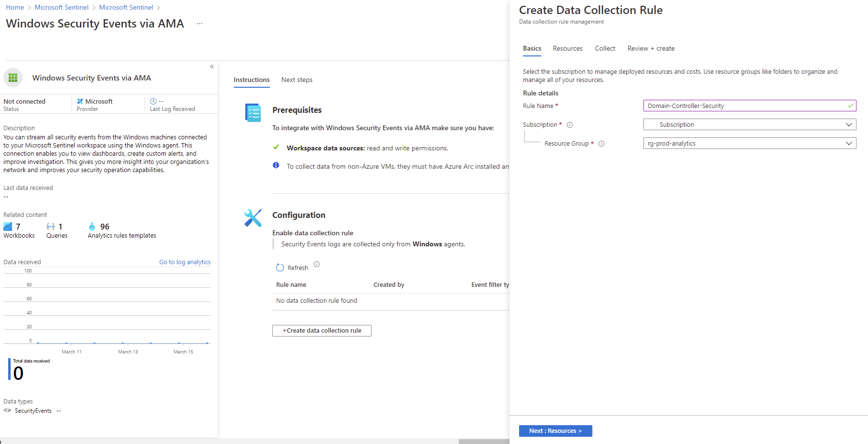Click the Last Log Received clock icon

(153, 101)
